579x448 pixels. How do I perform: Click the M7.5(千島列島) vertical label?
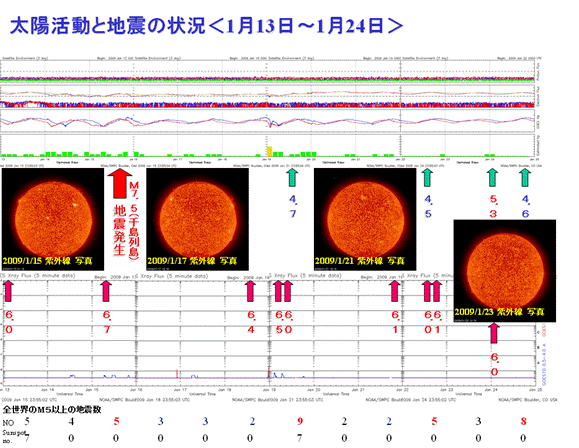[134, 220]
